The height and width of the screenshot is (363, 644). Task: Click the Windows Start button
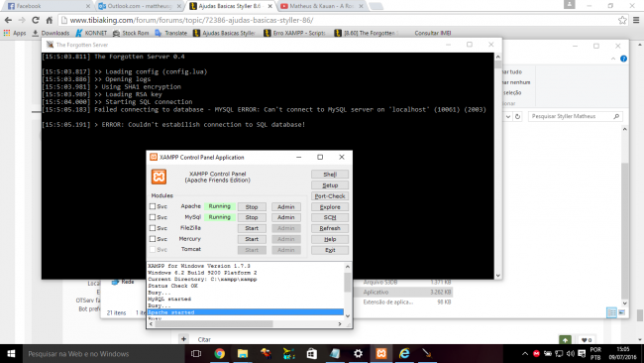(x=11, y=353)
